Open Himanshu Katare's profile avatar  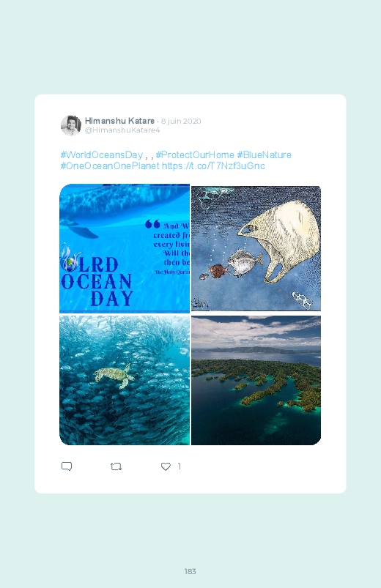pos(71,125)
